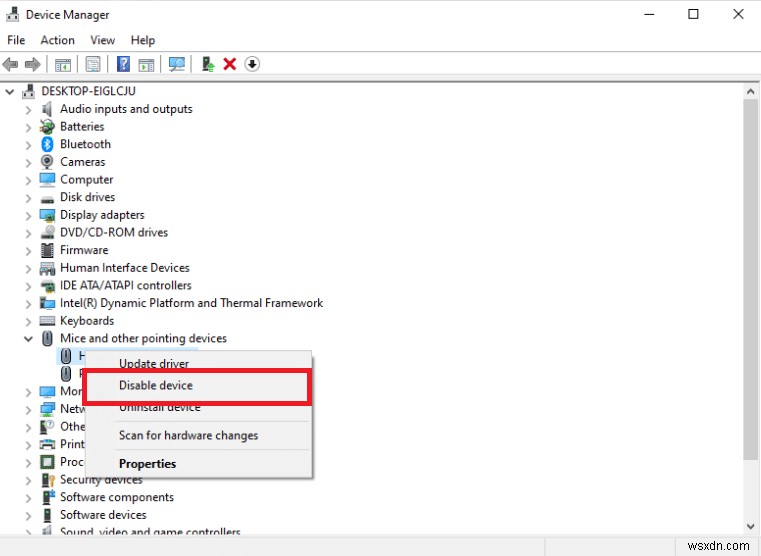The height and width of the screenshot is (556, 761).
Task: Click Scan for hardware changes monitor icon
Action: coord(177,64)
